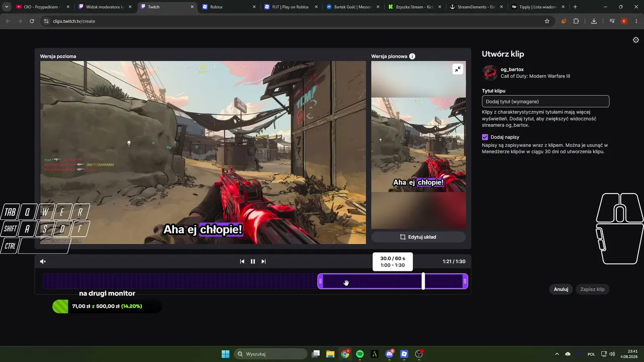644x362 pixels.
Task: Click the white playhead on the timeline
Action: tap(423, 281)
